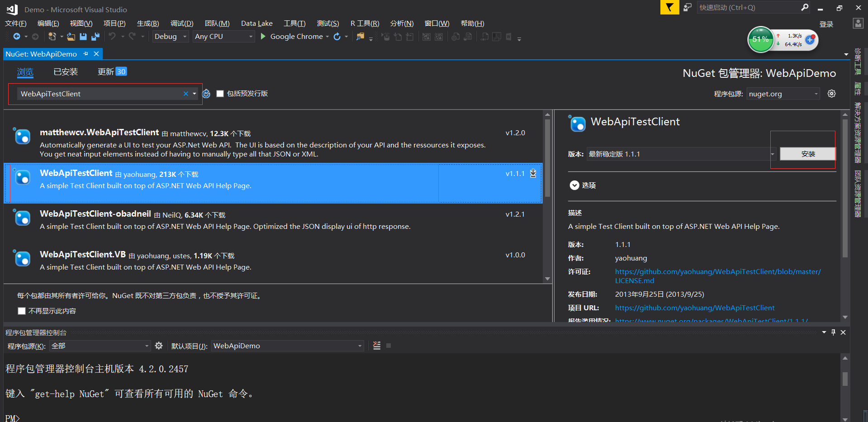
Task: Click the Find in Files icon
Action: click(x=360, y=37)
